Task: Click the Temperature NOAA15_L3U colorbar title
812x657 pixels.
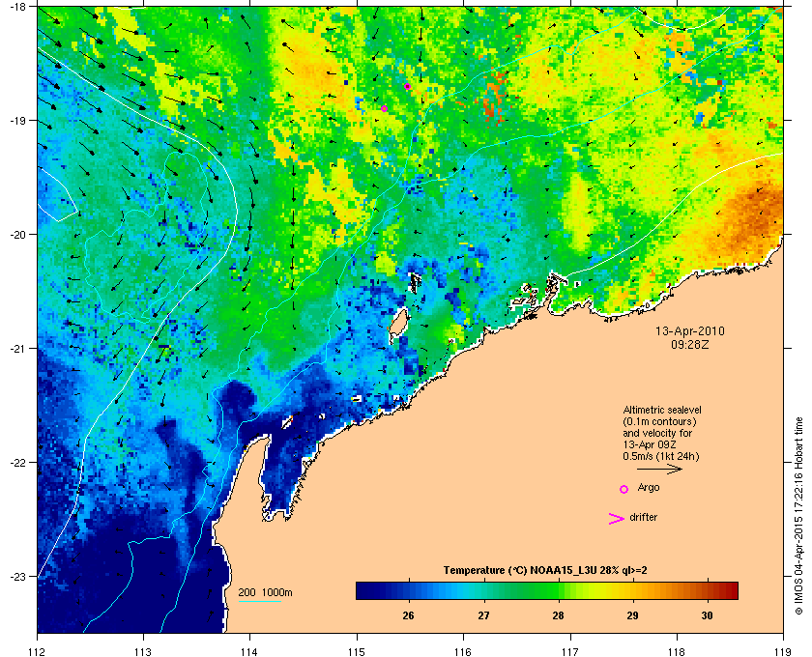Action: tap(545, 571)
